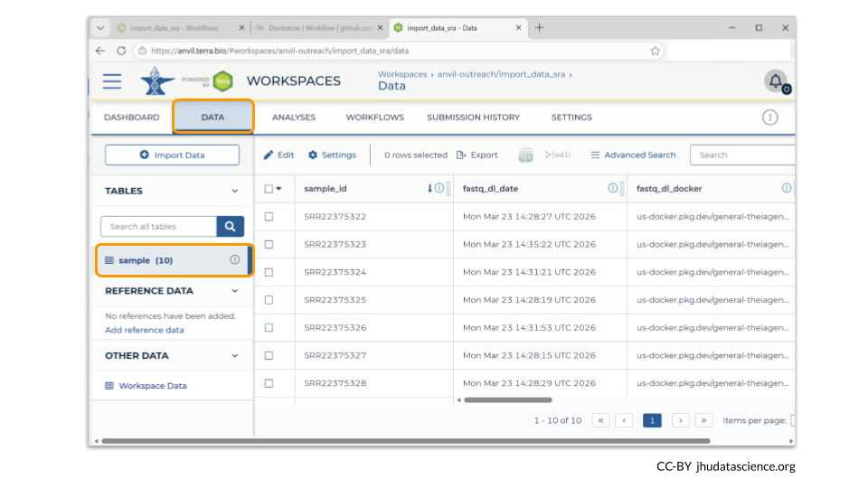Collapse the TABLES section
Image resolution: width=868 pixels, height=488 pixels.
click(235, 191)
